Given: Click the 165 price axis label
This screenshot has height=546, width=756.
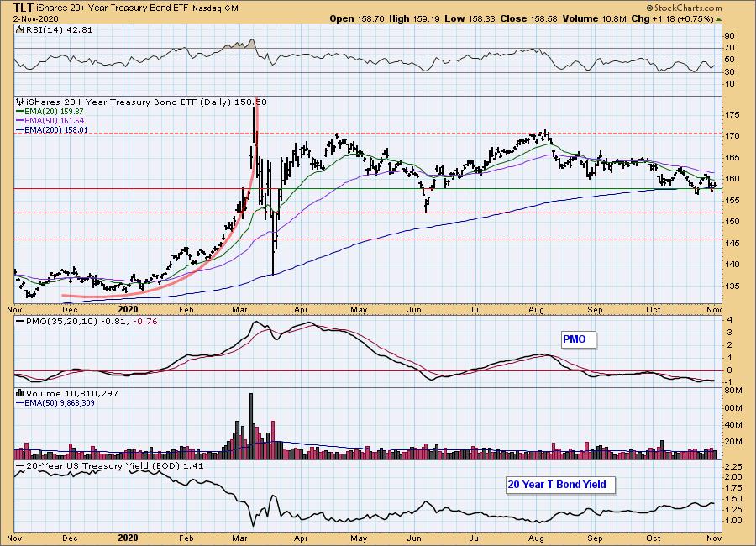Looking at the screenshot, I should (731, 158).
